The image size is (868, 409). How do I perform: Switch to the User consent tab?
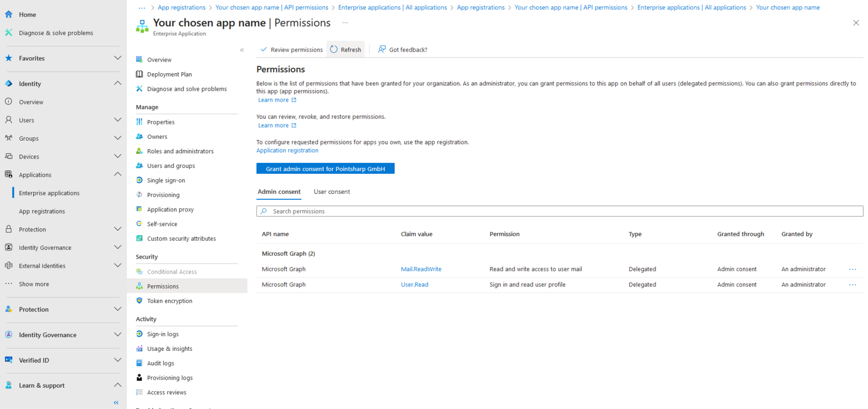(331, 192)
